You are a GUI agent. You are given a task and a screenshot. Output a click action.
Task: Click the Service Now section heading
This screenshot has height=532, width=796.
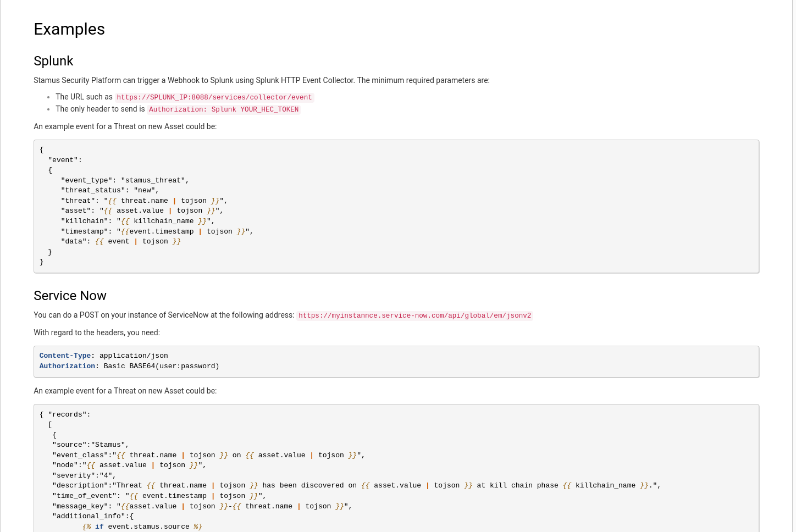[70, 296]
